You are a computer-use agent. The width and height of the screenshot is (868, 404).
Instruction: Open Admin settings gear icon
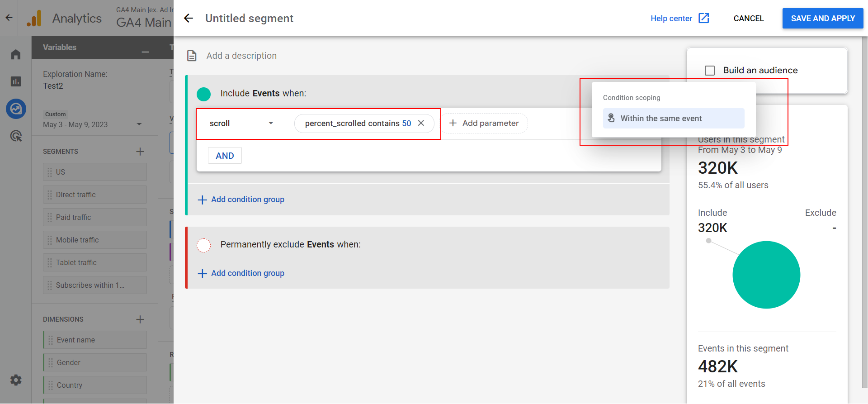16,380
